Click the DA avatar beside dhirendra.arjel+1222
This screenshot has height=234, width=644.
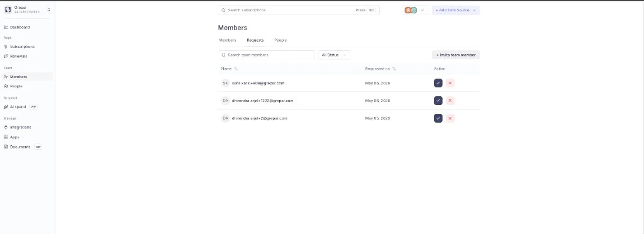(x=225, y=101)
